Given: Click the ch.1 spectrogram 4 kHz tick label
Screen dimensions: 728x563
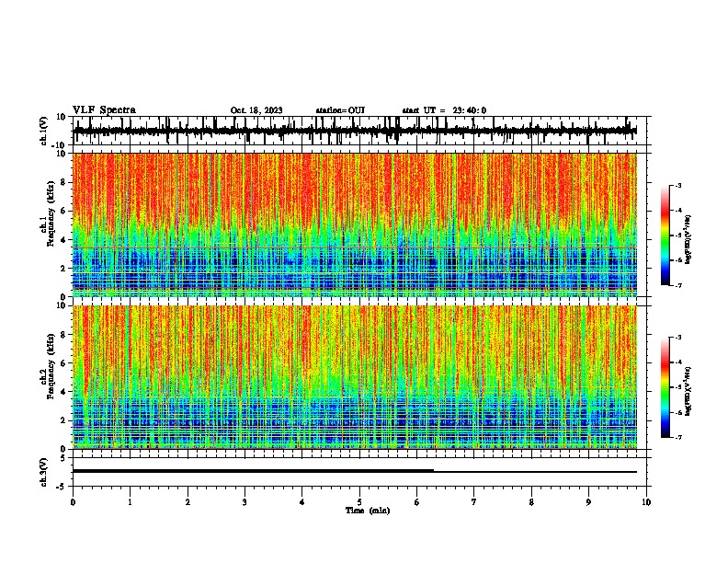Looking at the screenshot, I should [63, 240].
